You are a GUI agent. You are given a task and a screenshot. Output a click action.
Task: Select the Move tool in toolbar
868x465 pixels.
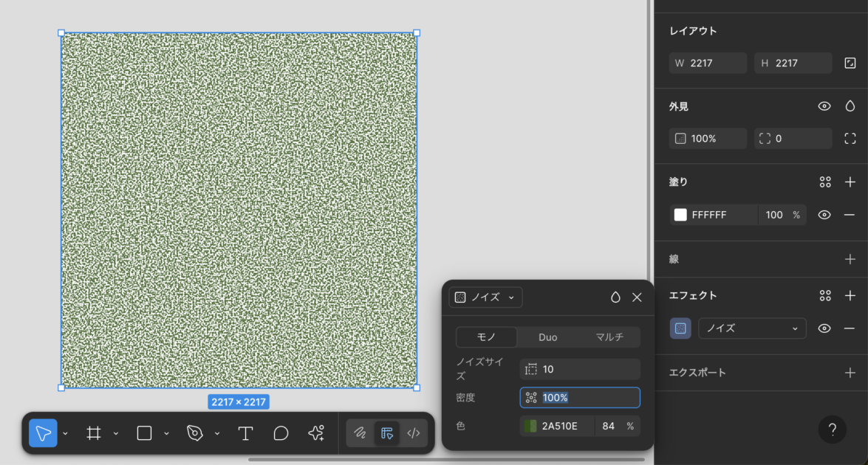click(x=43, y=433)
